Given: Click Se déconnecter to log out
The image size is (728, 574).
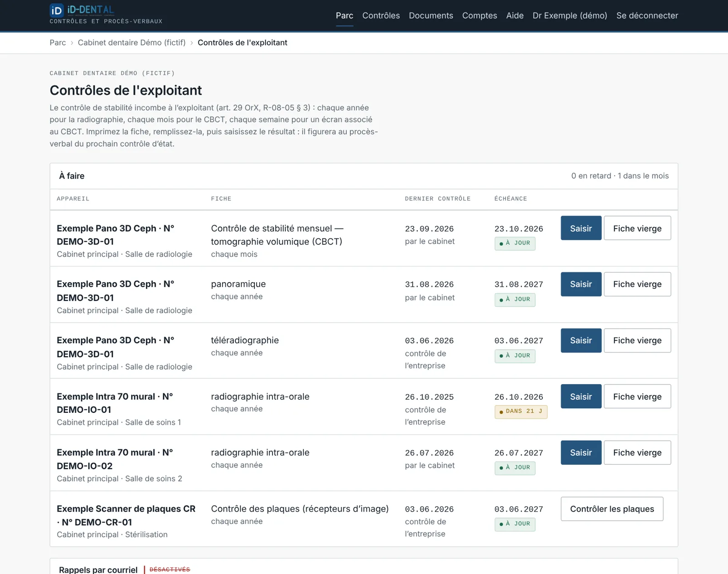Looking at the screenshot, I should pyautogui.click(x=647, y=15).
